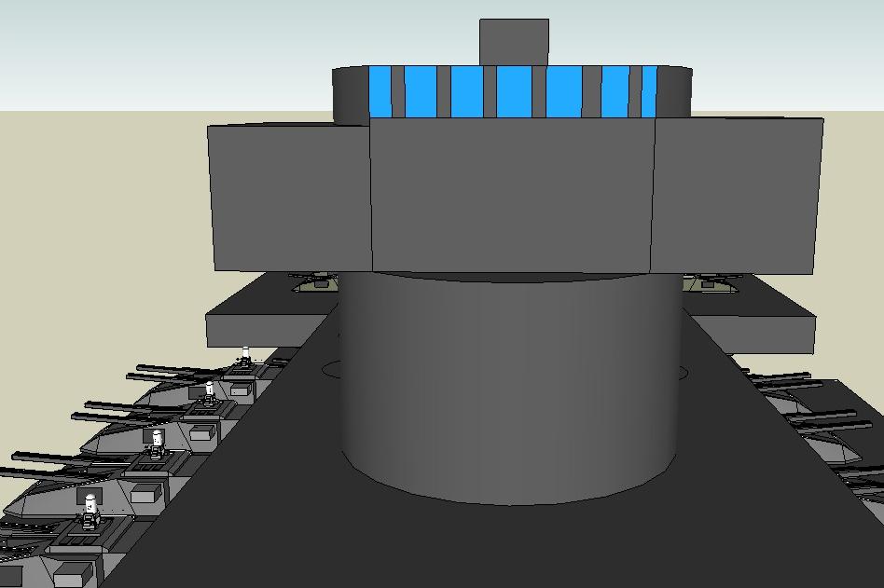Click the right wing block of superstructure
The width and height of the screenshot is (884, 588).
click(739, 194)
